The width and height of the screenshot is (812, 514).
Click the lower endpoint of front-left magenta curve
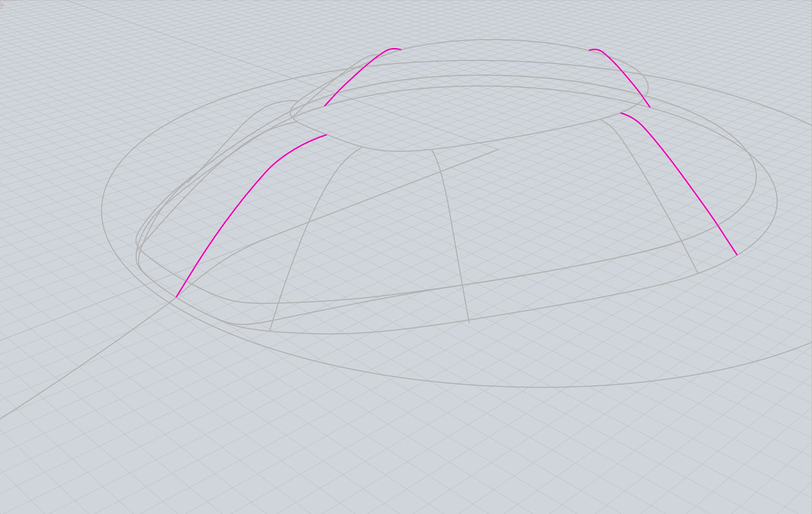pyautogui.click(x=177, y=297)
